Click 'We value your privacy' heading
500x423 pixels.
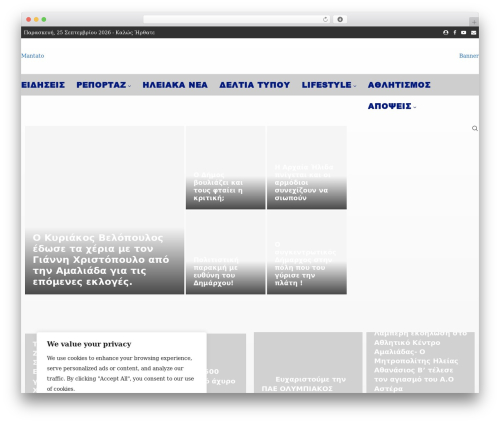pyautogui.click(x=89, y=344)
